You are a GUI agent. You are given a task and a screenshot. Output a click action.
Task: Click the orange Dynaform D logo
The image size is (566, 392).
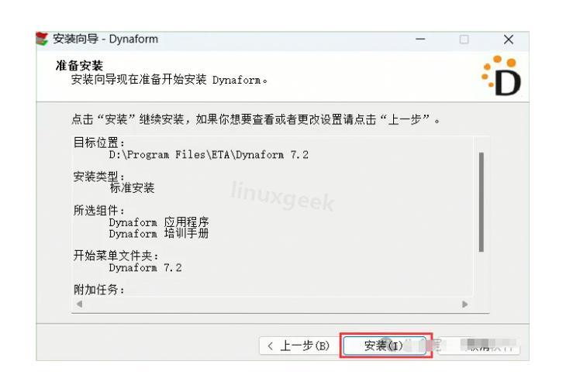click(x=502, y=76)
